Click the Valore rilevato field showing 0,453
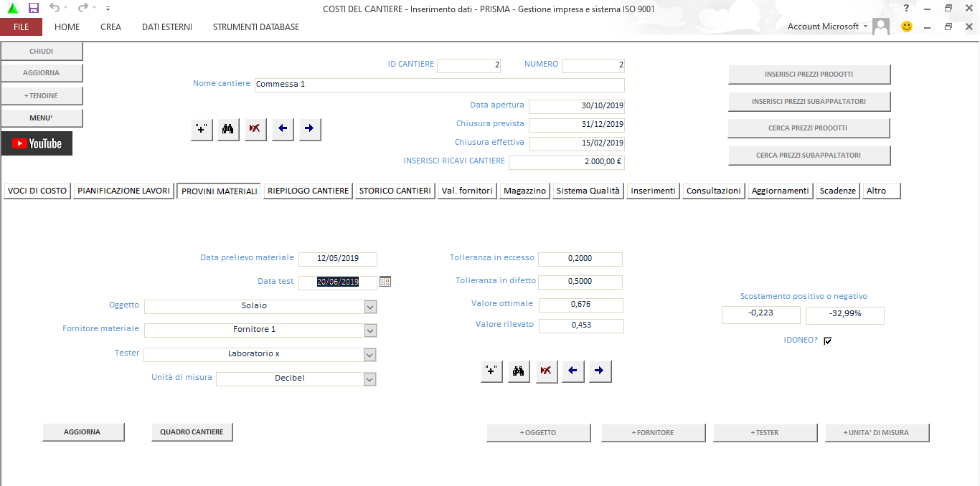Viewport: 980px width, 486px height. 581,325
